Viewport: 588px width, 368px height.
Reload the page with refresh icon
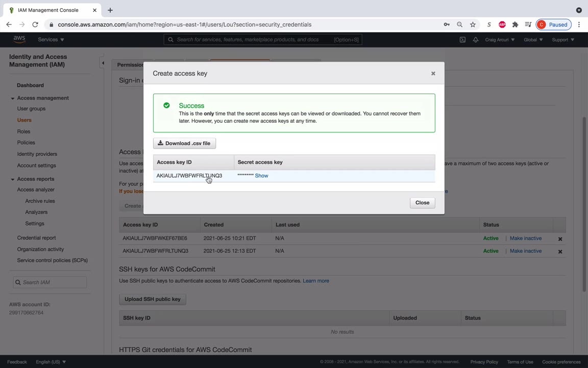pos(35,25)
